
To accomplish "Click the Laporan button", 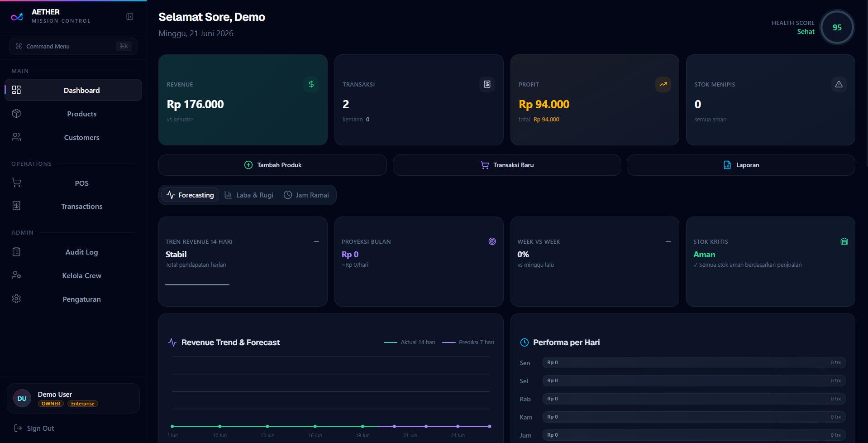I will (741, 165).
